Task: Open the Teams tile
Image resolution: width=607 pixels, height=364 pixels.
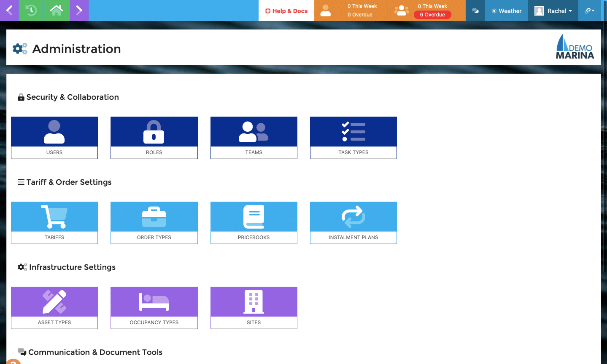Action: point(254,137)
